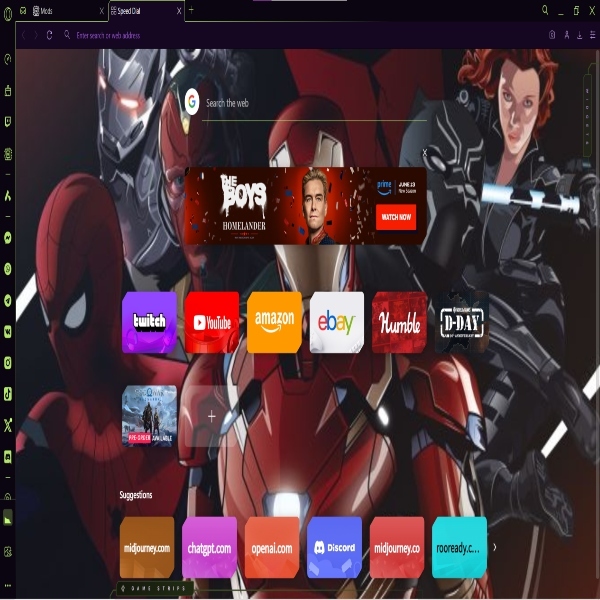Open Facebook Messenger in the sidebar

pos(8,238)
